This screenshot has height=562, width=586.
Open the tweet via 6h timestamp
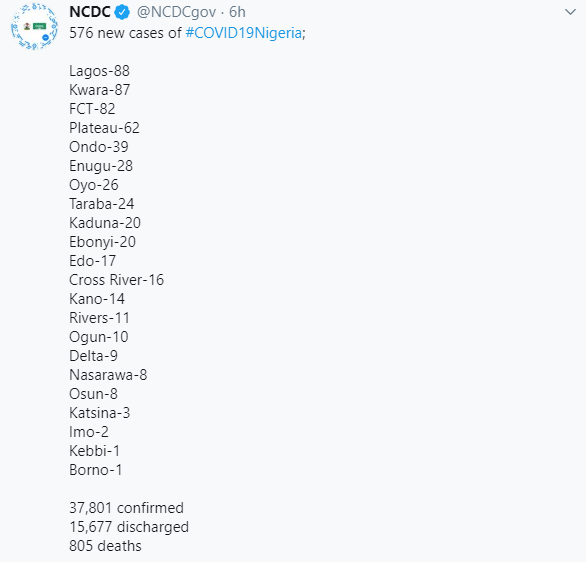point(237,12)
